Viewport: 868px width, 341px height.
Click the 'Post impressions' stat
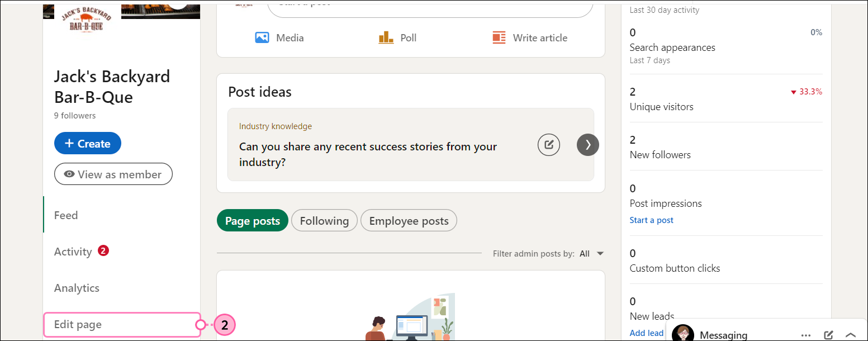pyautogui.click(x=666, y=203)
